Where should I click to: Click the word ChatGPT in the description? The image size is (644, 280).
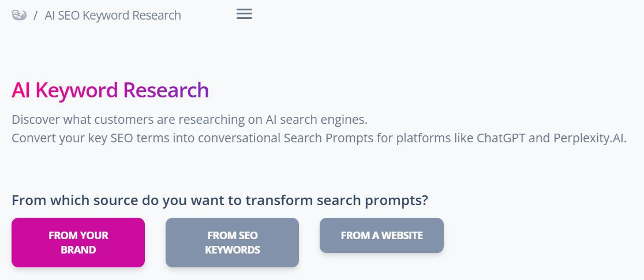pyautogui.click(x=501, y=138)
